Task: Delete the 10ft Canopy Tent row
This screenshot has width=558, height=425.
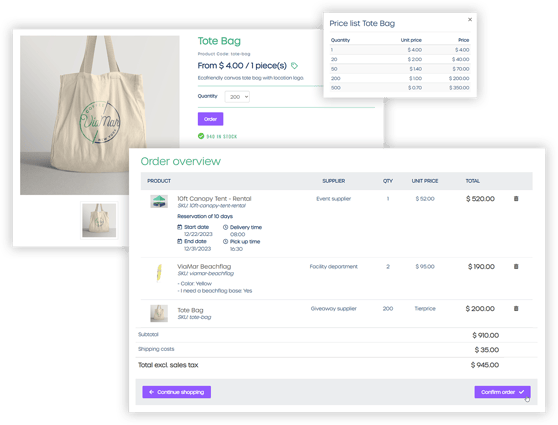Action: pos(516,199)
